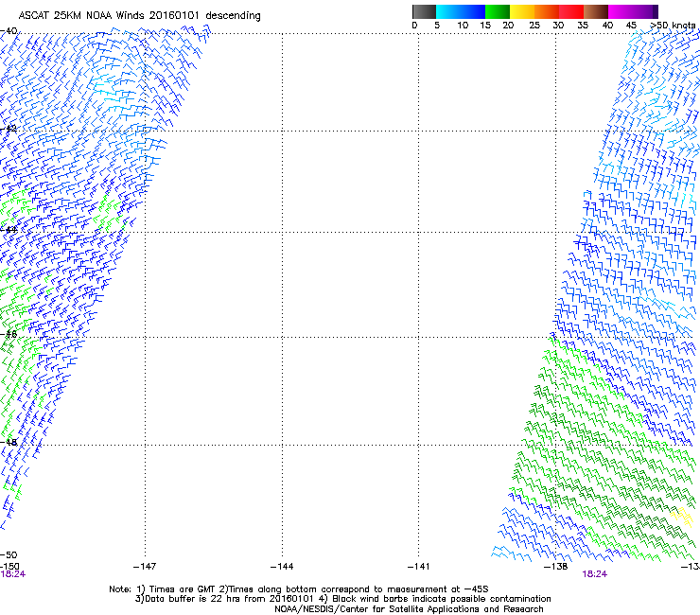Click the purple 18:24 time under -150
Screen dimensions: 700x615
pos(12,574)
